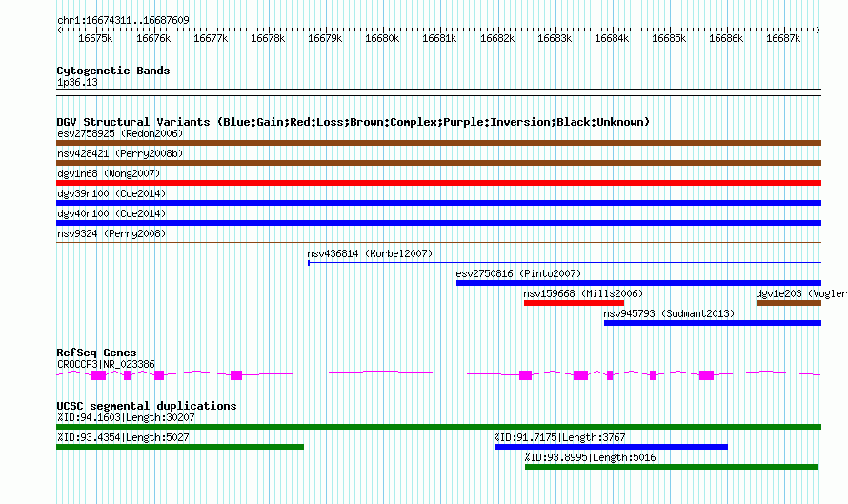Click the 16680k ruler tick label
Screen dimensions: 848x504
tap(382, 38)
